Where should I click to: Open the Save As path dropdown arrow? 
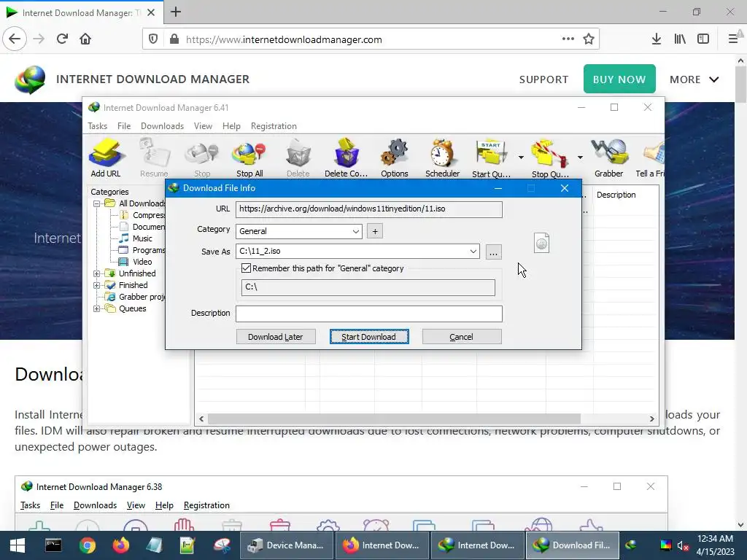pos(473,251)
